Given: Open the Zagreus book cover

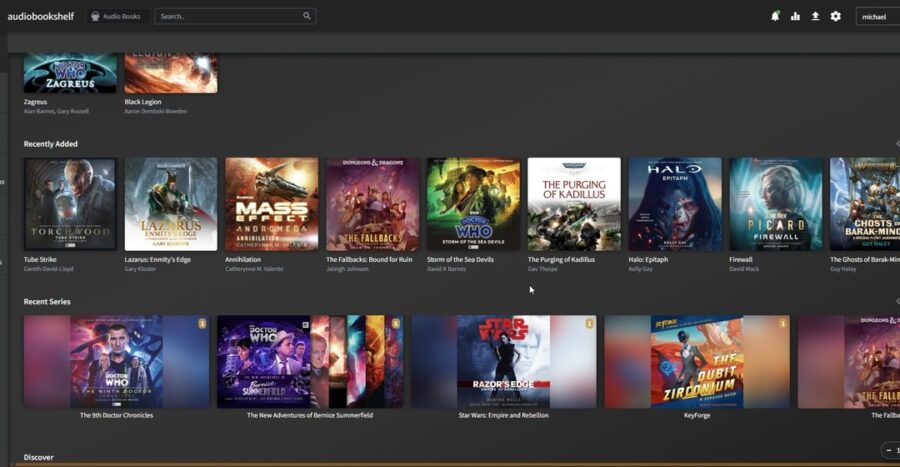Looking at the screenshot, I should pos(70,73).
